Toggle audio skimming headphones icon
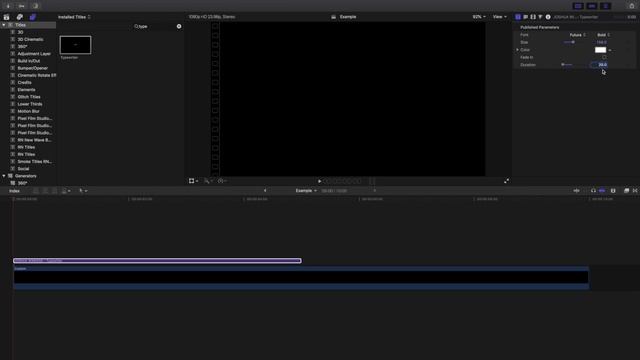 [593, 191]
